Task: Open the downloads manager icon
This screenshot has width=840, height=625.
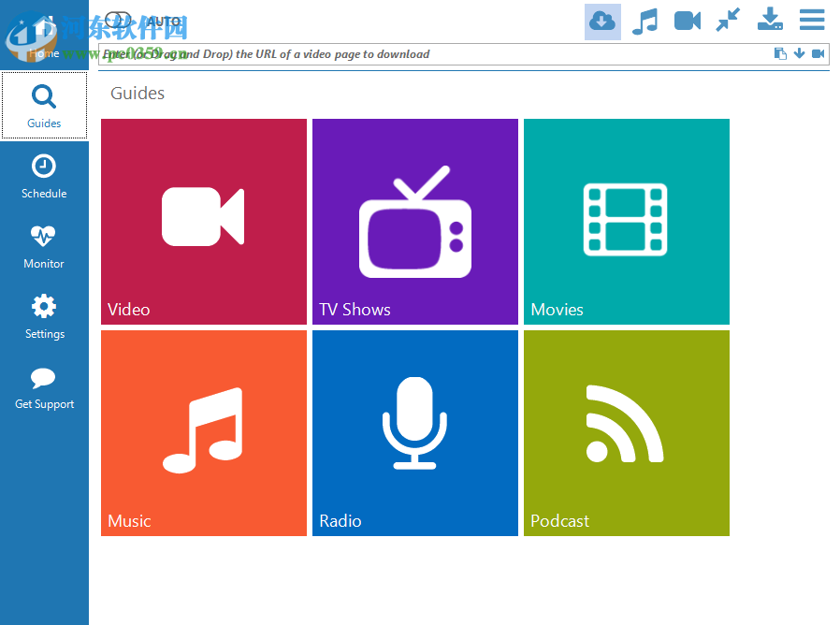Action: point(770,21)
